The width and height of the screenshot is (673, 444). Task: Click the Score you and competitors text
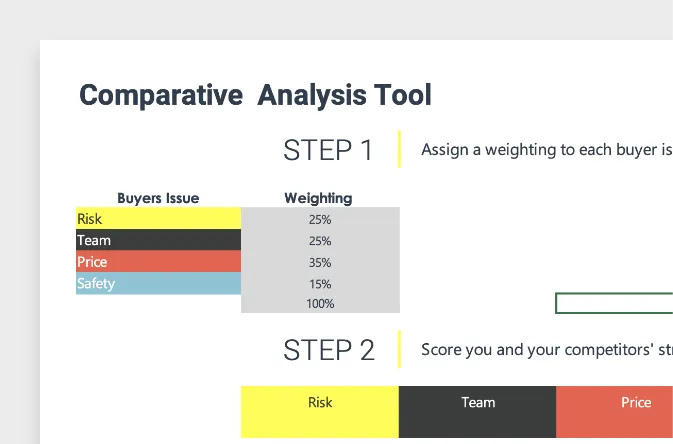[x=547, y=350]
